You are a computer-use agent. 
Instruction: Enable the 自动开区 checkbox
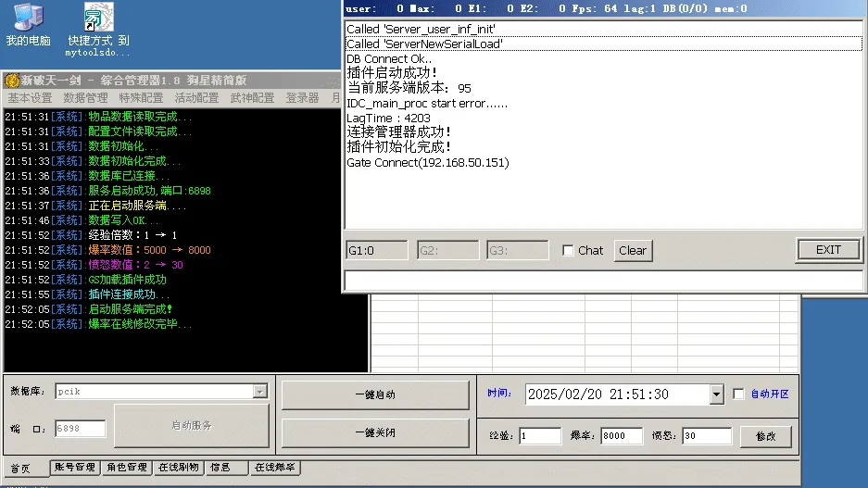click(x=738, y=394)
